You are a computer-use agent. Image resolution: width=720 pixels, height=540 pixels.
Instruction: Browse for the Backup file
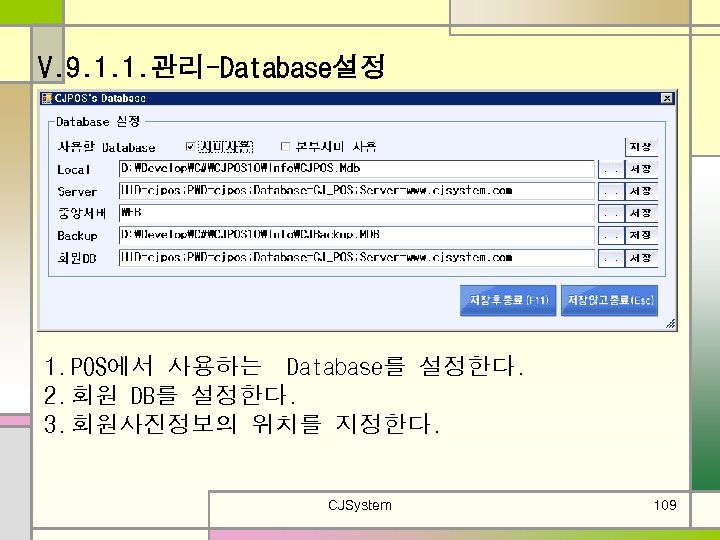coord(611,236)
